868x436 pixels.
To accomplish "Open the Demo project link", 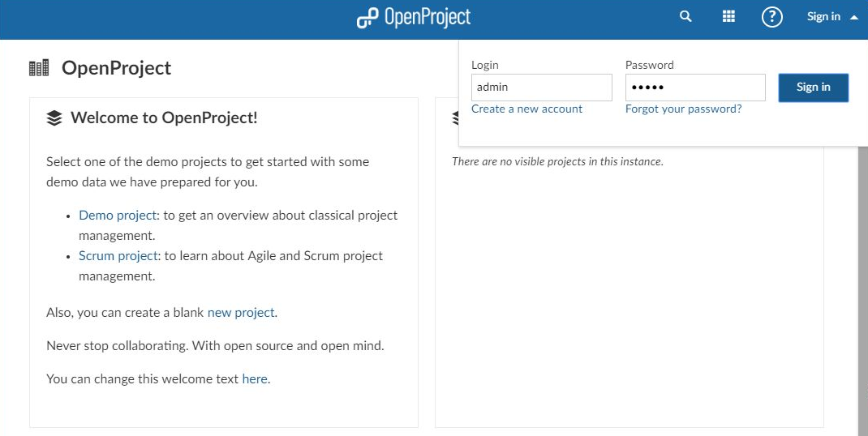I will click(117, 216).
